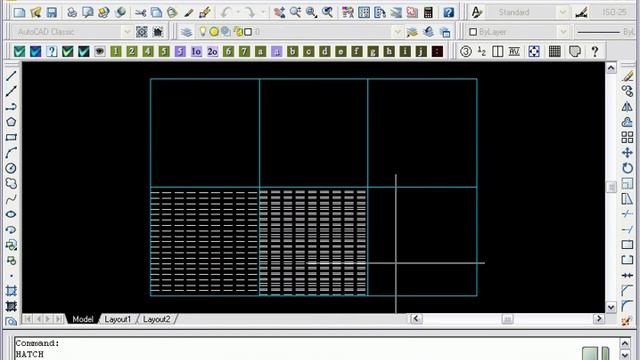This screenshot has width=640, height=360.
Task: Select the Rotate modify tool
Action: click(627, 168)
